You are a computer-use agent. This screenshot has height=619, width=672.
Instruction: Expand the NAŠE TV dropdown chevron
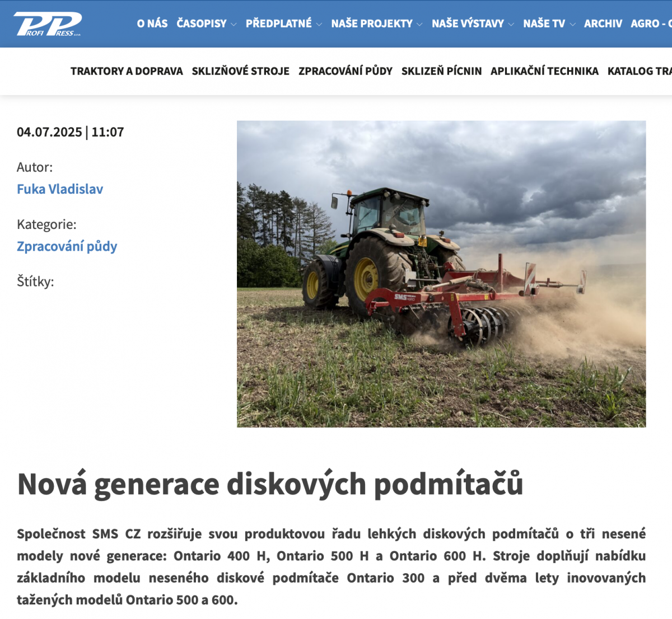click(572, 24)
